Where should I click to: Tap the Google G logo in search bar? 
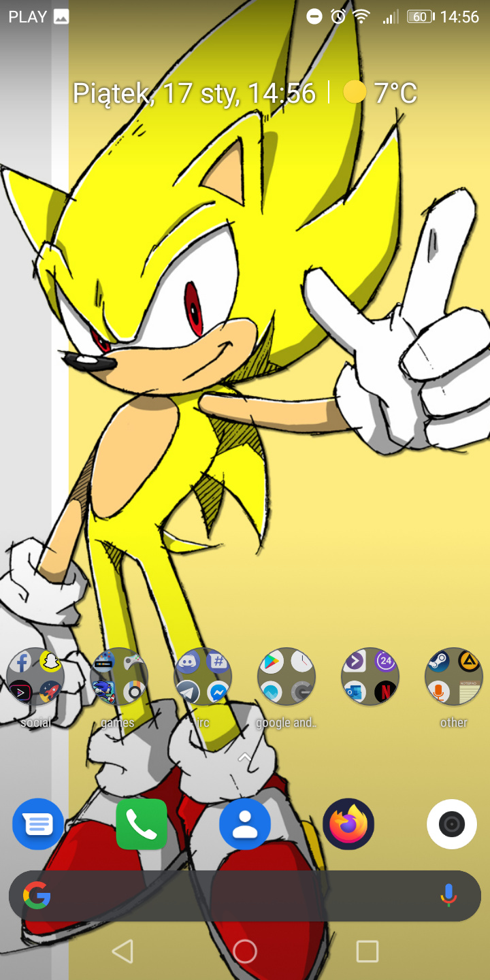click(x=37, y=896)
